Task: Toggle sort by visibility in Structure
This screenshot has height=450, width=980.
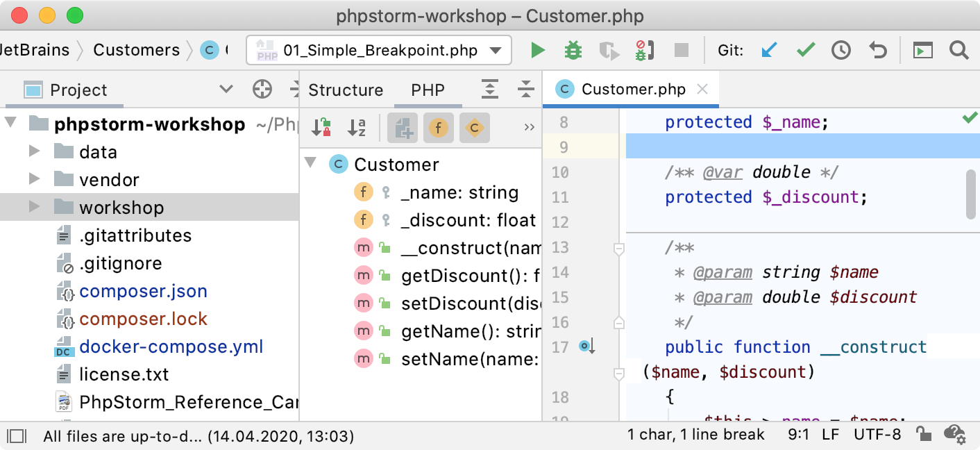Action: point(321,127)
